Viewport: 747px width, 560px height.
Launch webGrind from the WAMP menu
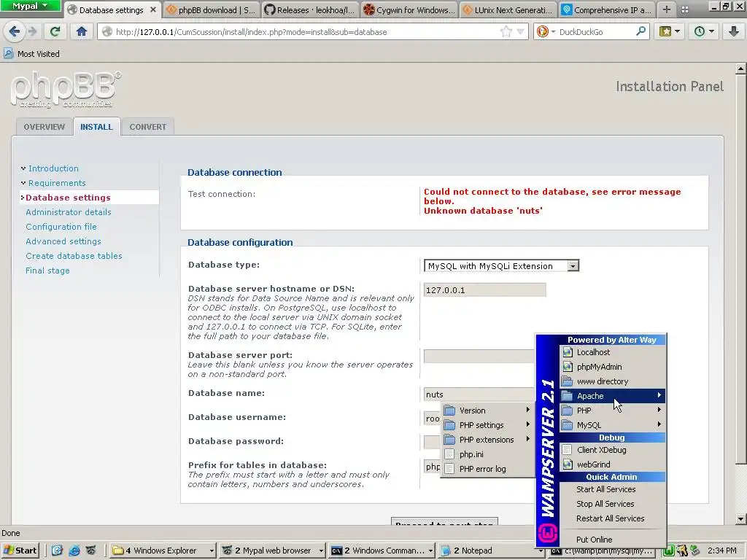[x=612, y=464]
